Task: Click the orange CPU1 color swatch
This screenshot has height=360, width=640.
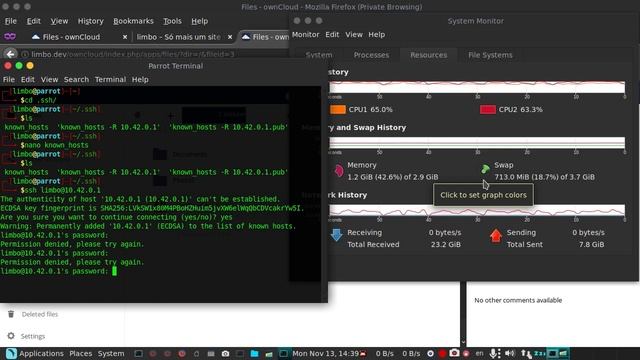Action: click(x=338, y=109)
